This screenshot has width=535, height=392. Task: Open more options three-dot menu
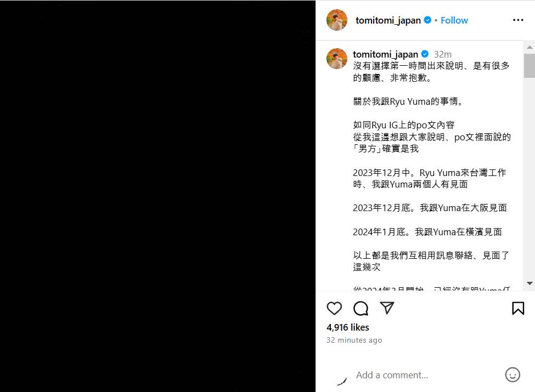tap(518, 20)
